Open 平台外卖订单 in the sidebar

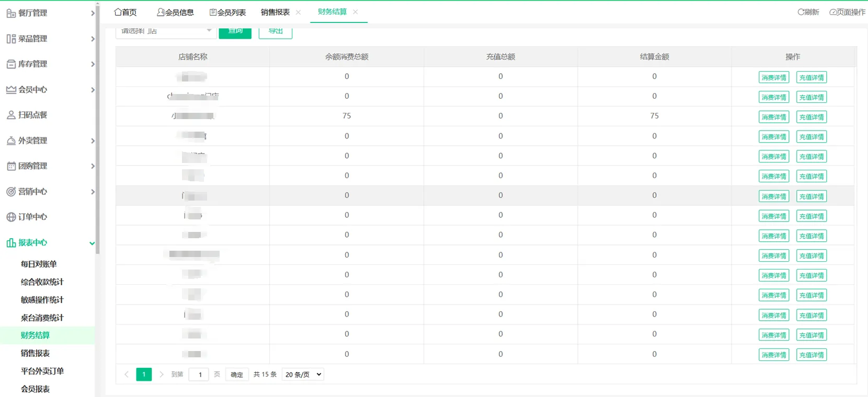tap(42, 371)
